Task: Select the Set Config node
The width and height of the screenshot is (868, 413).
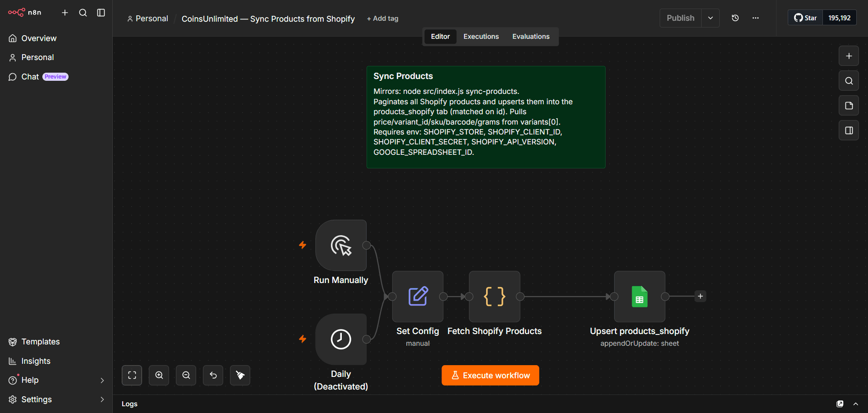Action: click(418, 297)
